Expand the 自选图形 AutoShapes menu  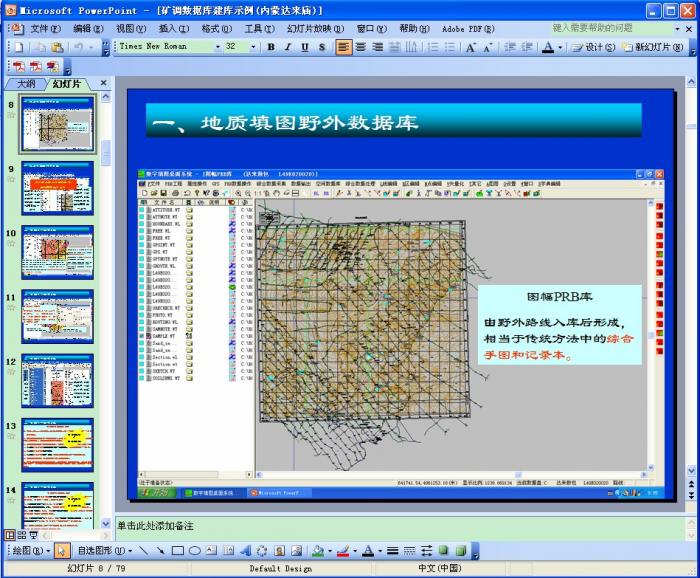[104, 550]
